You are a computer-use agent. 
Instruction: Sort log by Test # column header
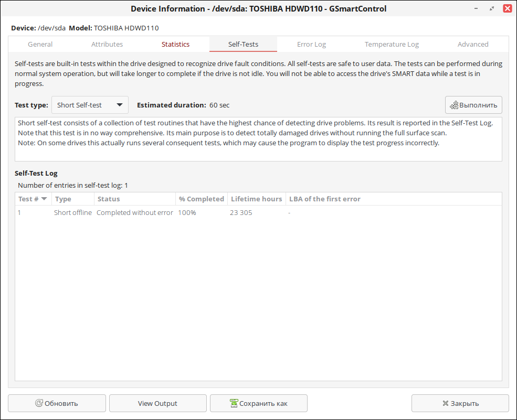tap(33, 199)
